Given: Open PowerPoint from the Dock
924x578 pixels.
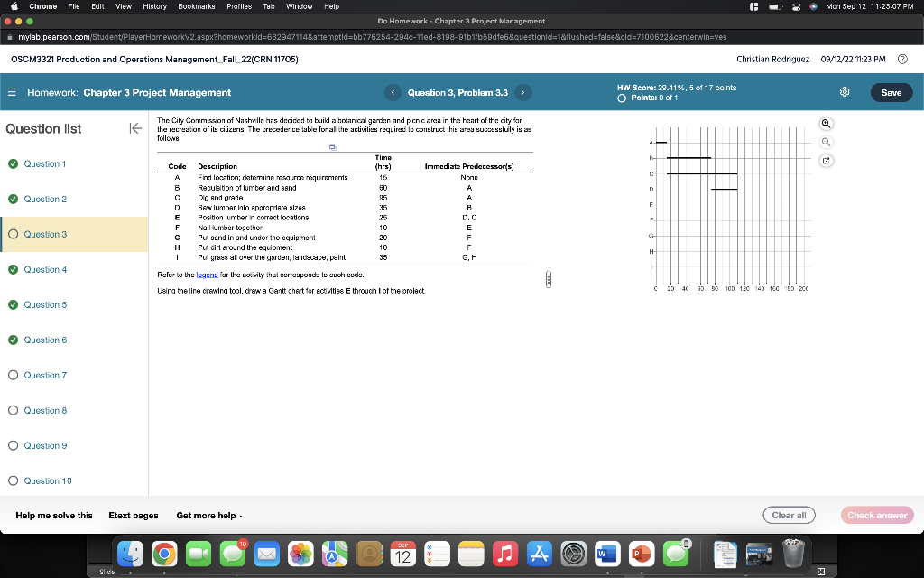Looking at the screenshot, I should [x=642, y=555].
